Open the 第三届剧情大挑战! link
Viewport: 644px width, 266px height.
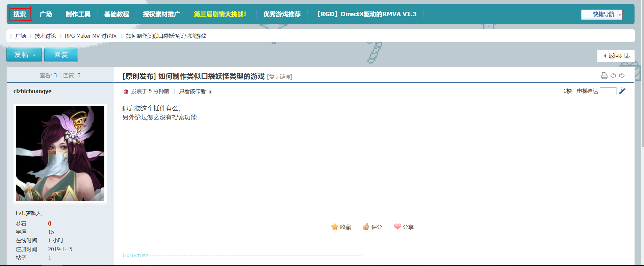pyautogui.click(x=220, y=14)
